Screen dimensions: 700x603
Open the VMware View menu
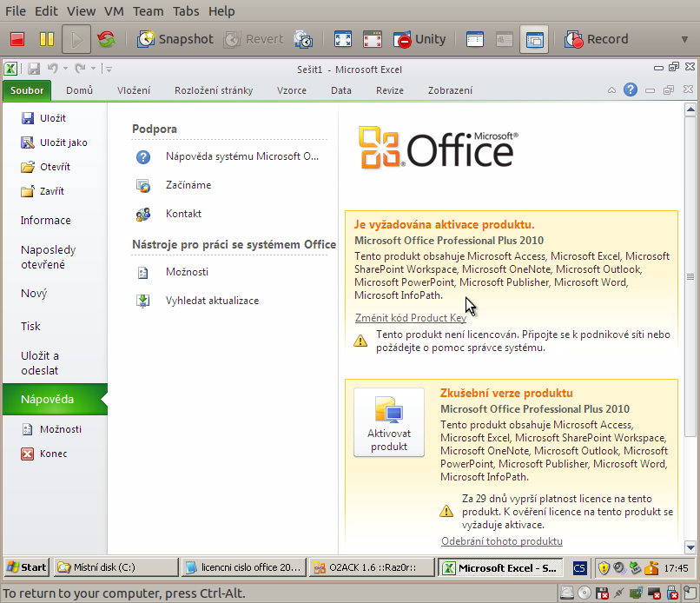pos(82,11)
